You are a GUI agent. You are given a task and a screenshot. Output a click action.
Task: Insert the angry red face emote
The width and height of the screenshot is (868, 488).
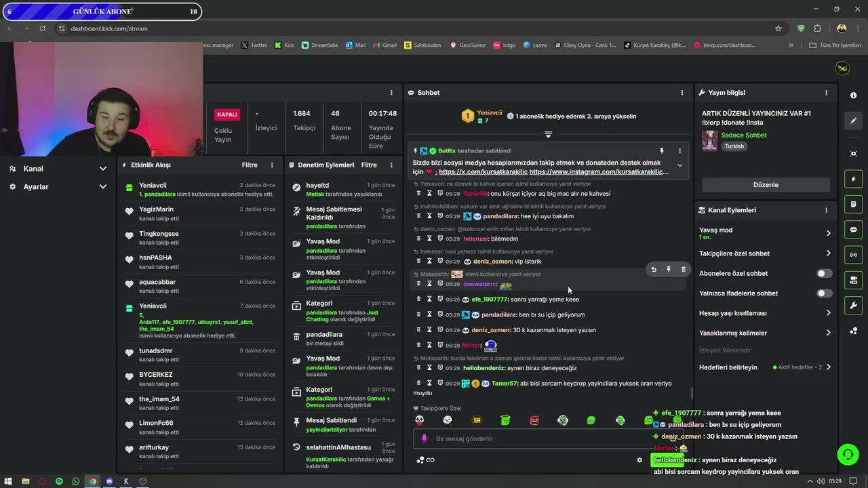pos(534,420)
